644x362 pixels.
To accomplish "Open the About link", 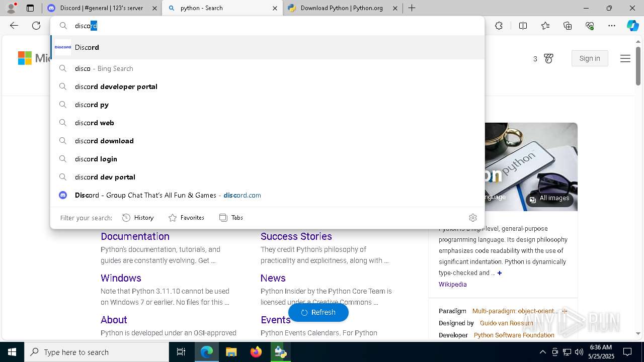I will 114,320.
